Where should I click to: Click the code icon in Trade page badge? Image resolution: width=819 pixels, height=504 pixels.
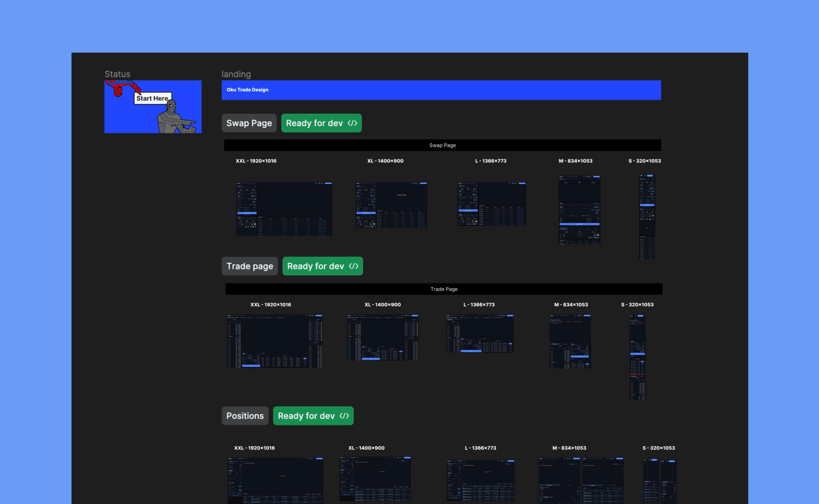(354, 266)
